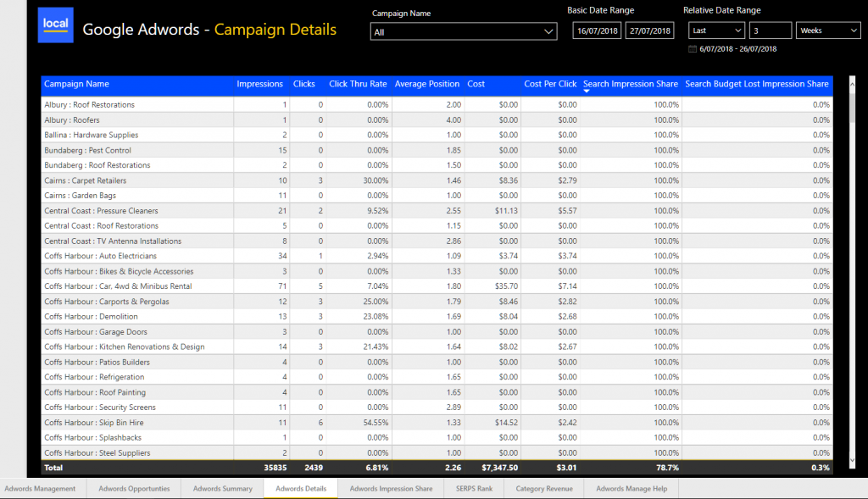Open the Last relative date dropdown
868x499 pixels.
tap(716, 30)
